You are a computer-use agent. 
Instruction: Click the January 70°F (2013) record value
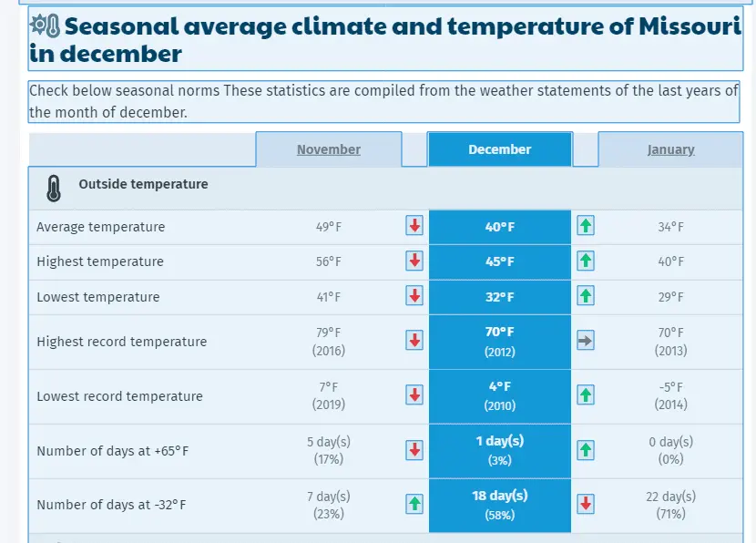click(x=670, y=342)
